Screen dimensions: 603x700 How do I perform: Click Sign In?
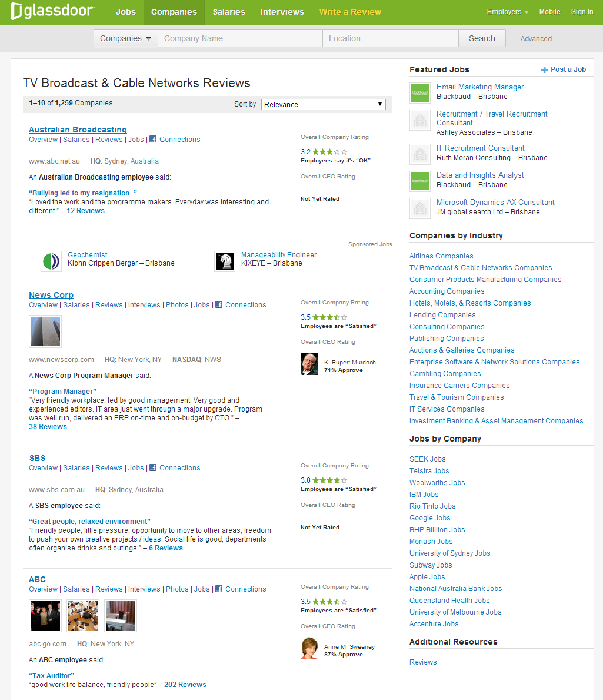(x=582, y=12)
